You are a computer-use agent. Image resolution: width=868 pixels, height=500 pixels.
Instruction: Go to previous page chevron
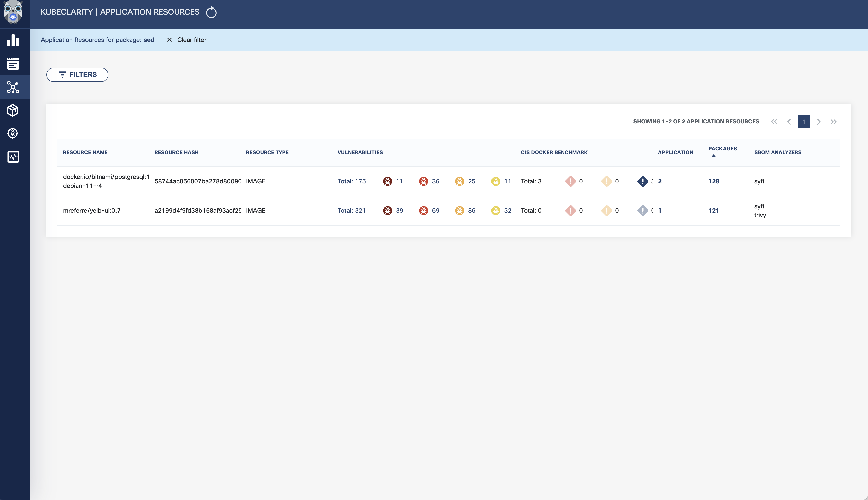pyautogui.click(x=789, y=122)
